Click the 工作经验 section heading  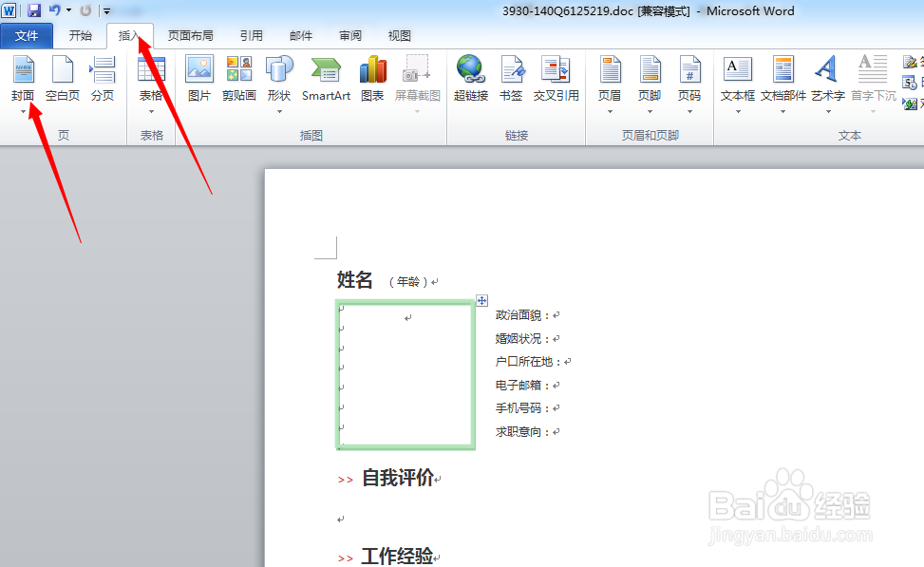pos(397,556)
